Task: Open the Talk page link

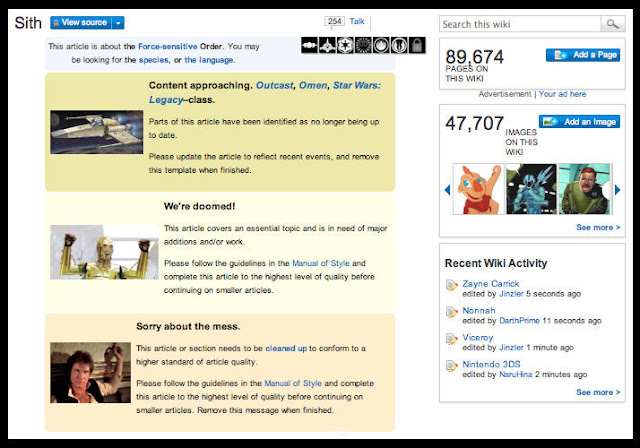Action: pos(357,21)
